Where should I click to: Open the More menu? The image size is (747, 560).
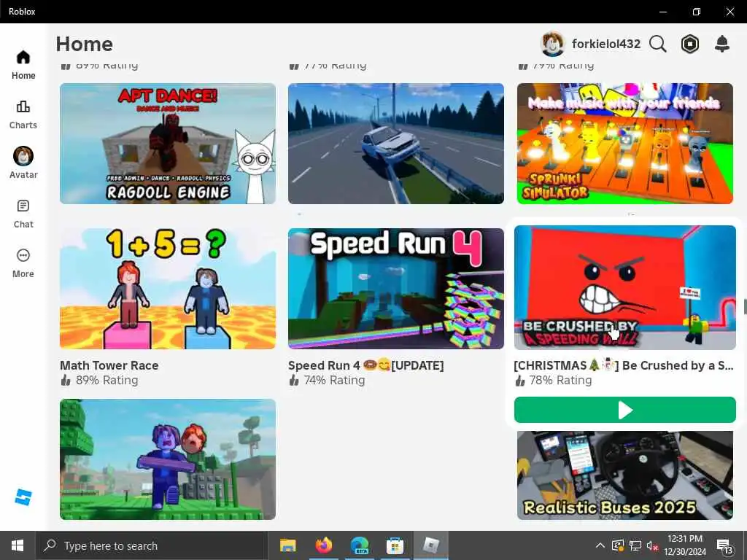(23, 263)
